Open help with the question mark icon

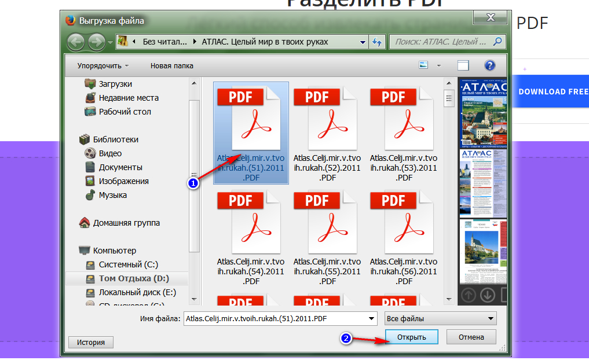coord(489,65)
